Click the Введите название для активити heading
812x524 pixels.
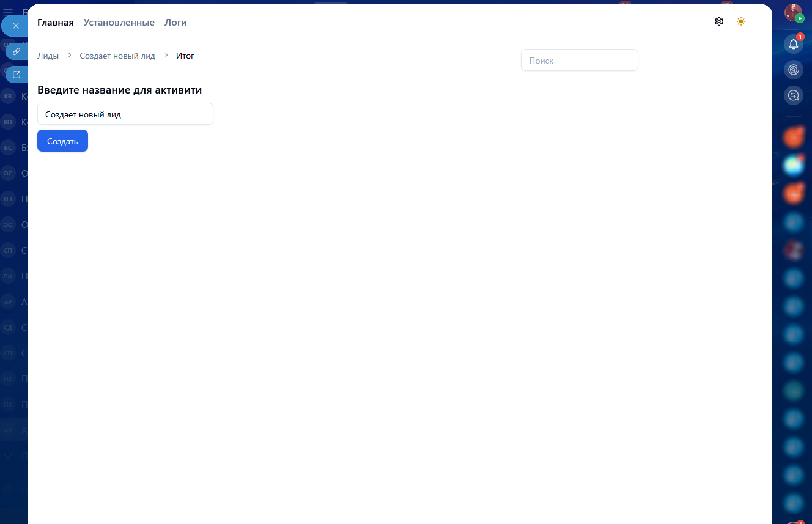point(120,90)
